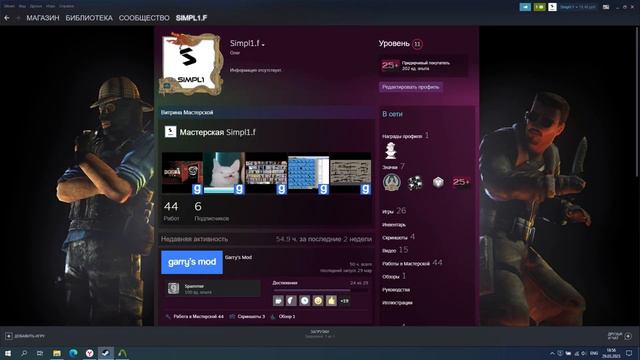The width and height of the screenshot is (640, 360).
Task: Open the Игры 26 link
Action: [x=394, y=211]
